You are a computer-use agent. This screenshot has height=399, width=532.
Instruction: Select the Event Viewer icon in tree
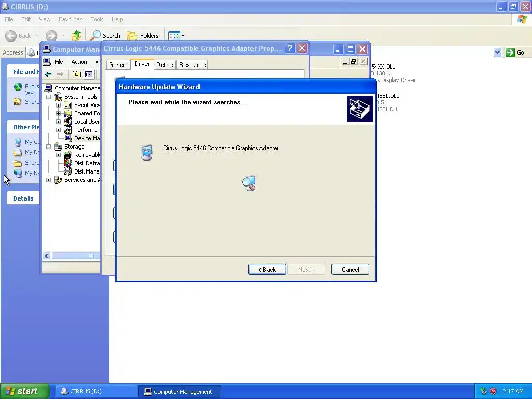point(68,105)
